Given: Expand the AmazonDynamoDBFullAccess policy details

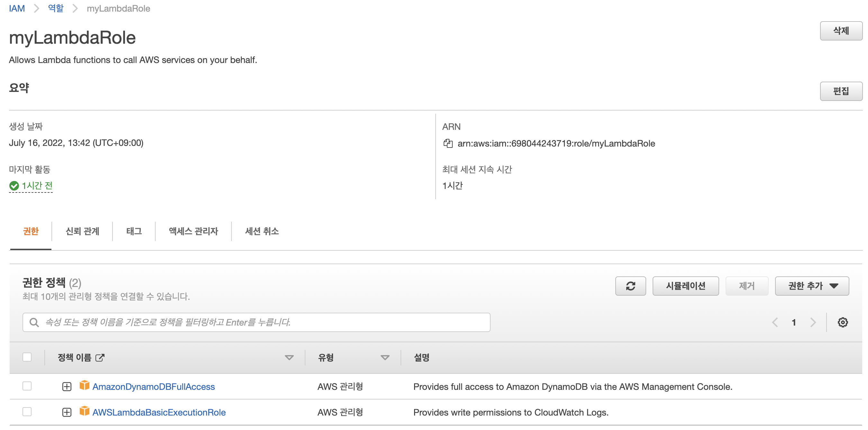Looking at the screenshot, I should click(x=67, y=387).
